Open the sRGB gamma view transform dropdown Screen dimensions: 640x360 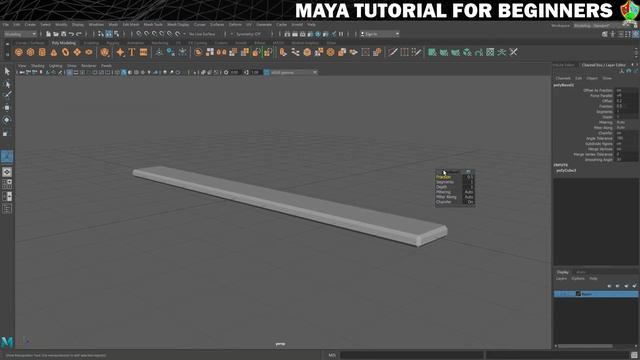pos(293,72)
